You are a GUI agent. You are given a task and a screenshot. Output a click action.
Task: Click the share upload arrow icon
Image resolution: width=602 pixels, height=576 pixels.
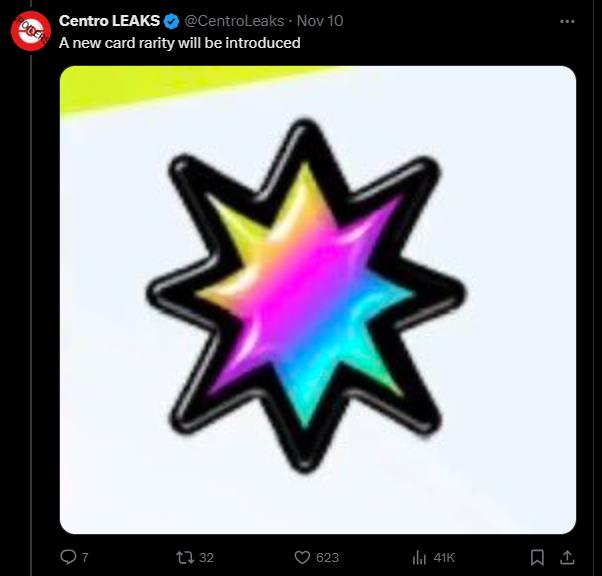point(567,557)
